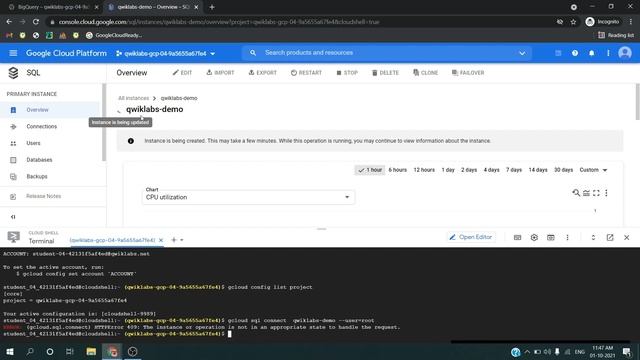Open the notifications bell icon
This screenshot has width=640, height=360.
(x=591, y=53)
